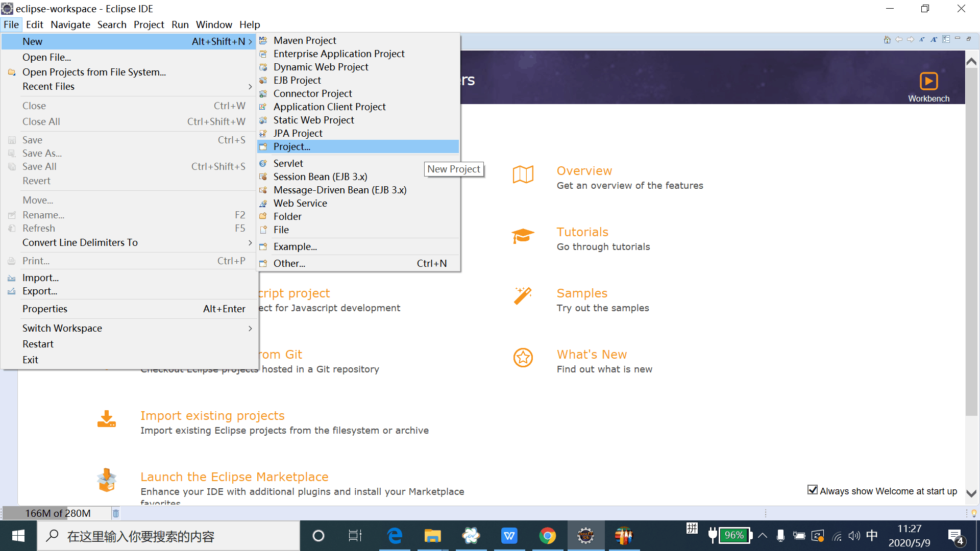Select Other... in New submenu
The image size is (980, 551).
tap(358, 263)
